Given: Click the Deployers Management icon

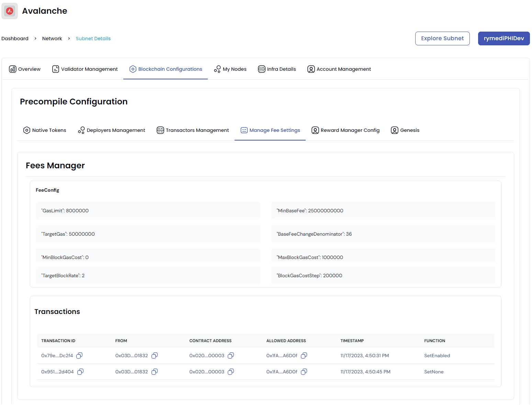Looking at the screenshot, I should pyautogui.click(x=81, y=130).
